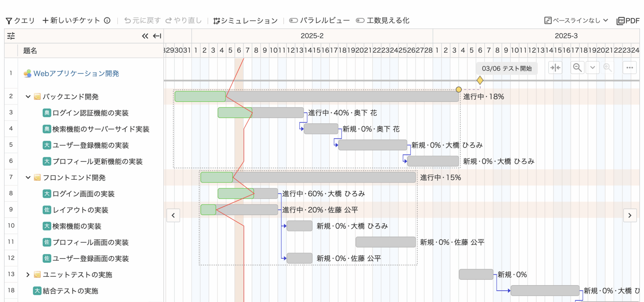Viewport: 644px width, 302px height.
Task: Click the 2025-2 month header
Action: pyautogui.click(x=312, y=36)
